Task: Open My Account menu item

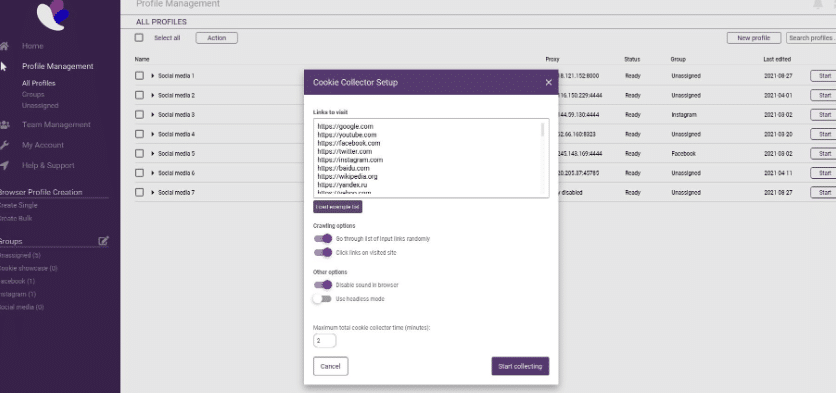Action: pyautogui.click(x=43, y=145)
